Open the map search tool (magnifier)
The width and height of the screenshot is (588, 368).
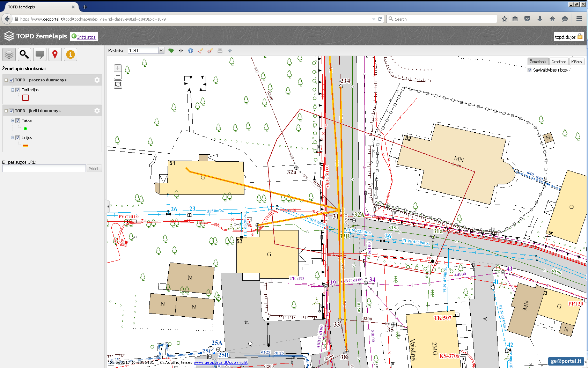[24, 54]
